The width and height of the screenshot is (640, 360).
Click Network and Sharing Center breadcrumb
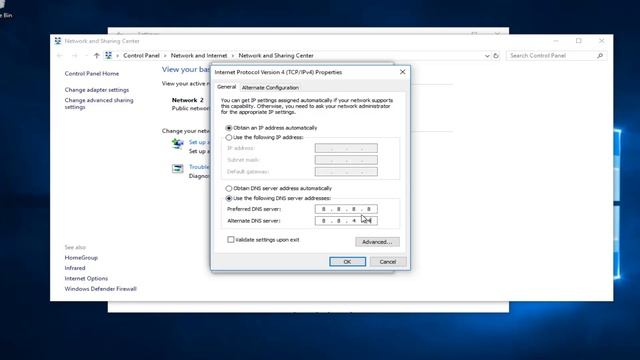pyautogui.click(x=276, y=56)
